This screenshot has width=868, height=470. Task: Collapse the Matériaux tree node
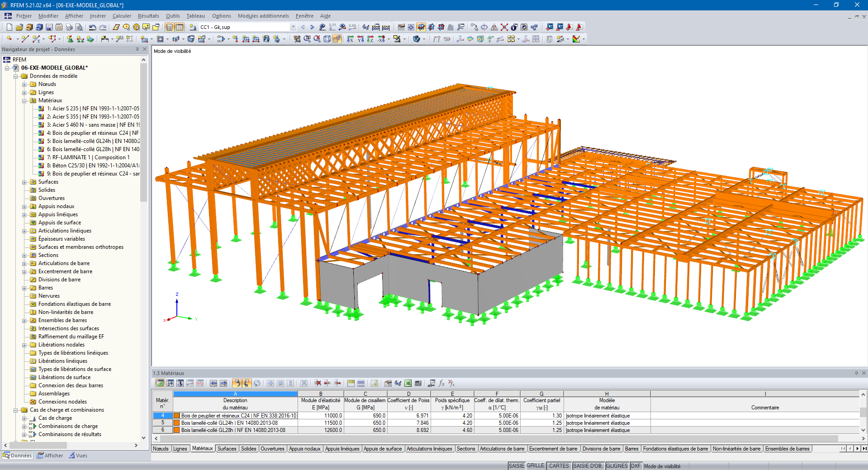click(x=24, y=100)
